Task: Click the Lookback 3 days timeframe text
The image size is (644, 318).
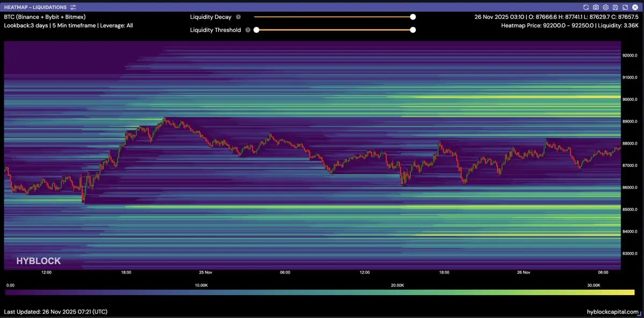Action: pos(68,25)
